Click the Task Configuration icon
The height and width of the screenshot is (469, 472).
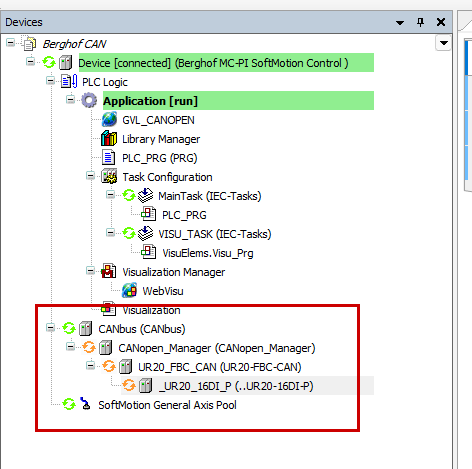click(109, 177)
